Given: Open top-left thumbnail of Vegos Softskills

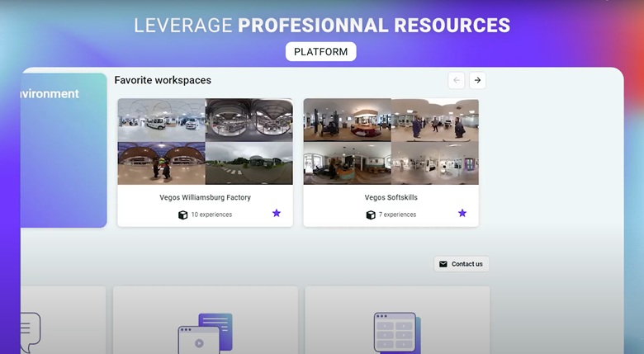Looking at the screenshot, I should coord(347,120).
